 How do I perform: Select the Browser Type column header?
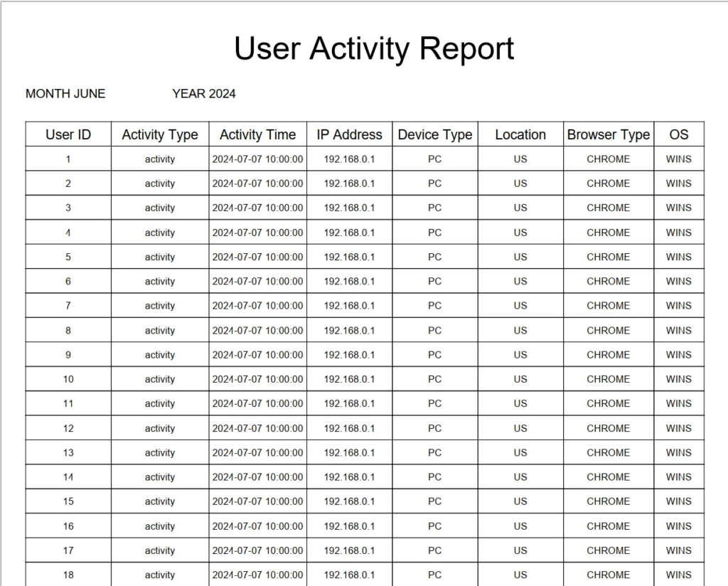[608, 134]
